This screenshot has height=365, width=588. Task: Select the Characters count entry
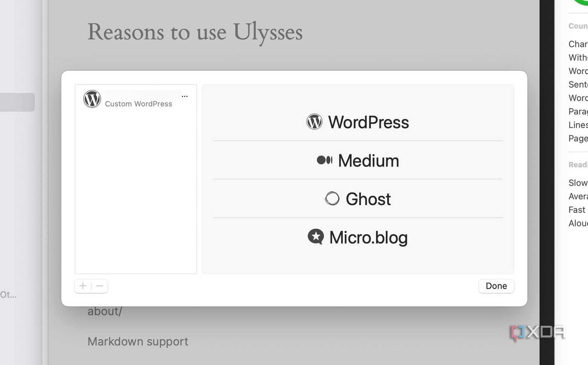point(577,44)
